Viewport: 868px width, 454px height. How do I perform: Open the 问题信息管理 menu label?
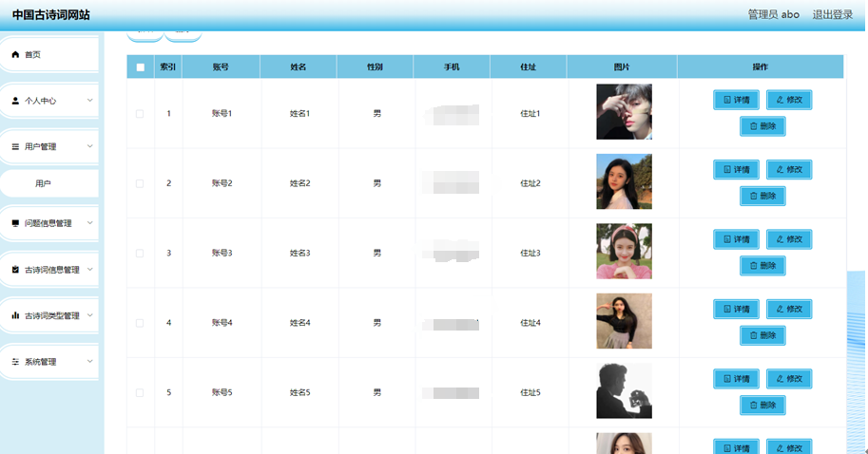point(48,223)
